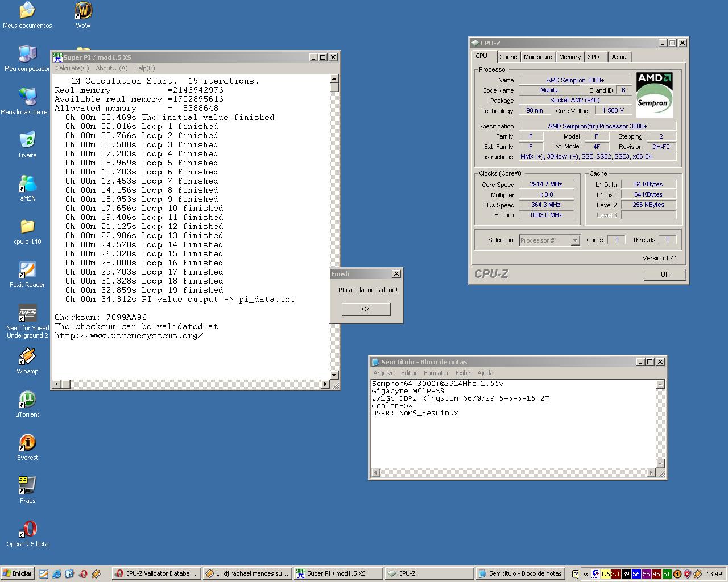Launch µTorrent from the desktop
Image resolution: width=728 pixels, height=582 pixels.
[27, 404]
